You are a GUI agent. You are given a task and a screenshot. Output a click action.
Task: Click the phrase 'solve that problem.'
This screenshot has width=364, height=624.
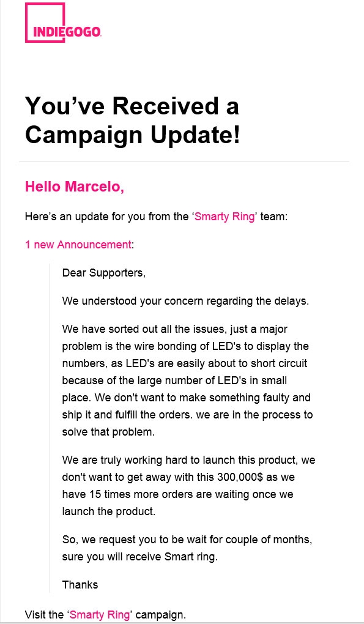pyautogui.click(x=108, y=432)
